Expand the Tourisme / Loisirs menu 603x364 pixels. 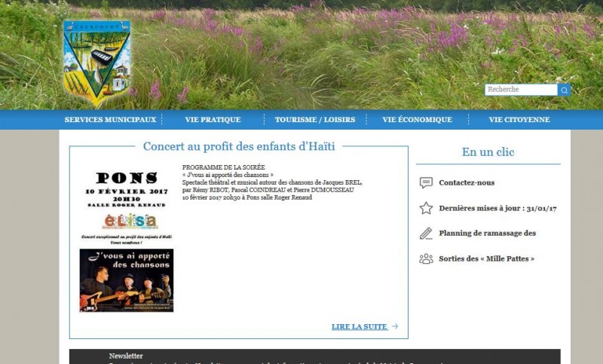pyautogui.click(x=314, y=120)
